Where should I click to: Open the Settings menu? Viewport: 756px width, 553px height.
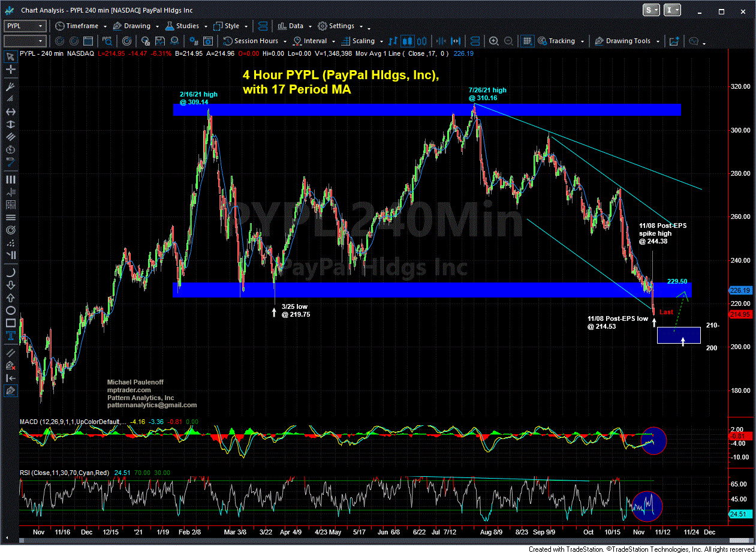point(336,26)
